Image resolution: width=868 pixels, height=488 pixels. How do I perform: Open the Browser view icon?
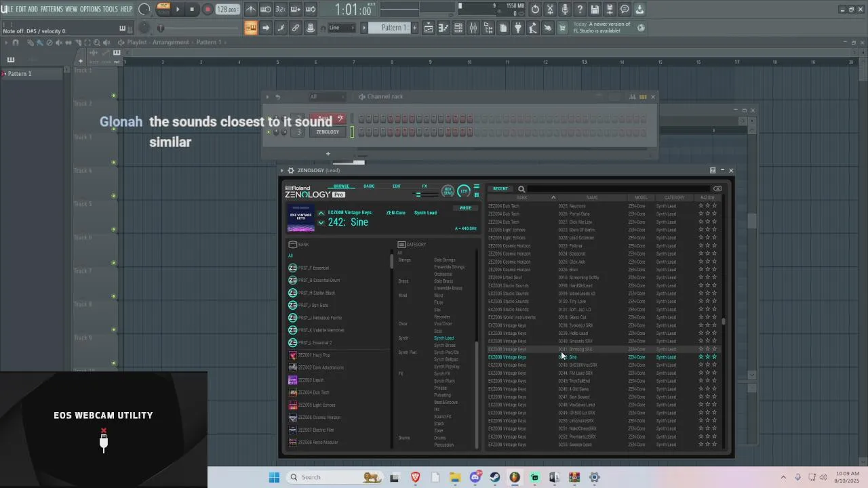click(488, 28)
